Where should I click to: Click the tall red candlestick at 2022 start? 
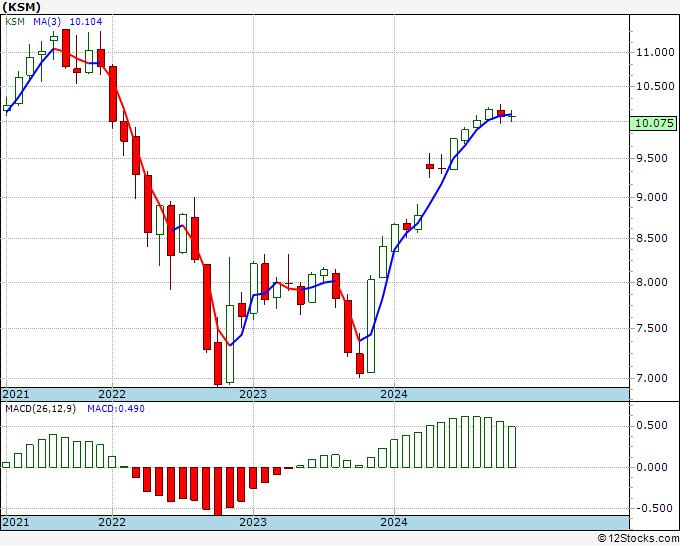click(113, 94)
